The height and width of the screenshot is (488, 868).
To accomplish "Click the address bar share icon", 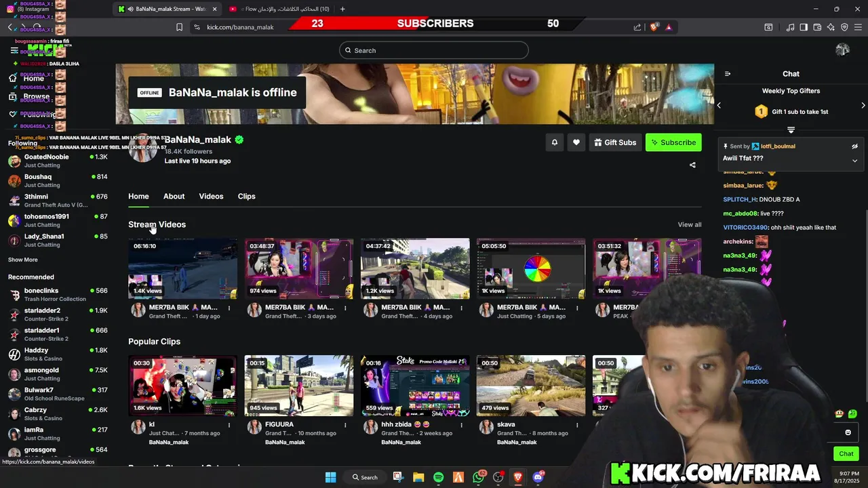I will pyautogui.click(x=637, y=27).
